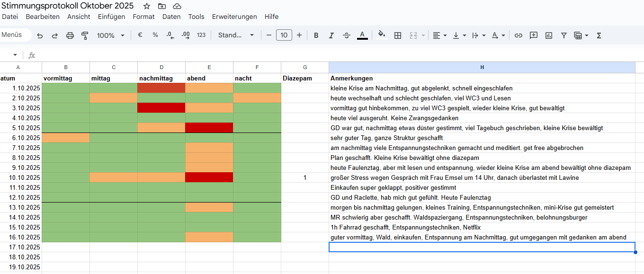Select the Diazepam cell containing 1
Viewport: 644px width, 274px height.
pyautogui.click(x=305, y=177)
